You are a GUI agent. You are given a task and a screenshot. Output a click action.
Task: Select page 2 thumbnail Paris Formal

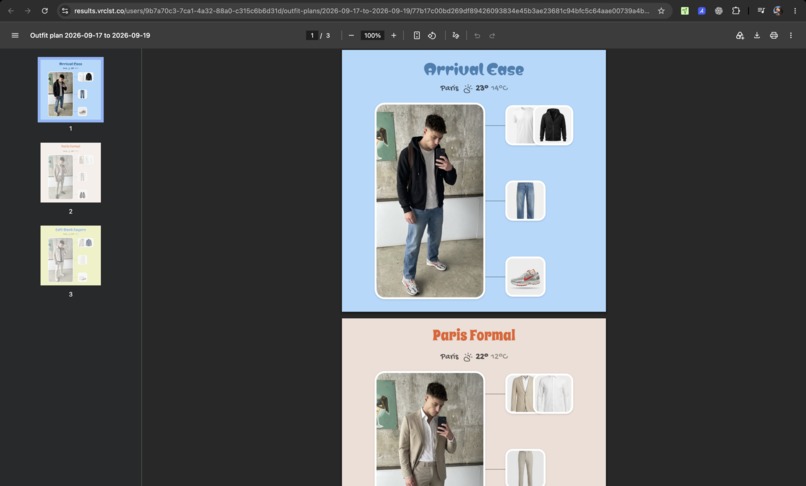[x=70, y=172]
